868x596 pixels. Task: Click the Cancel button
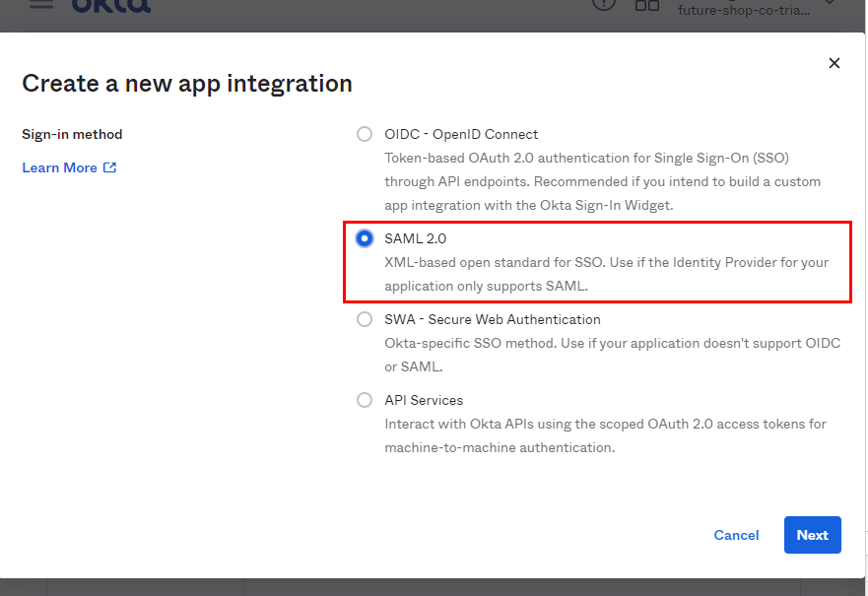coord(736,535)
